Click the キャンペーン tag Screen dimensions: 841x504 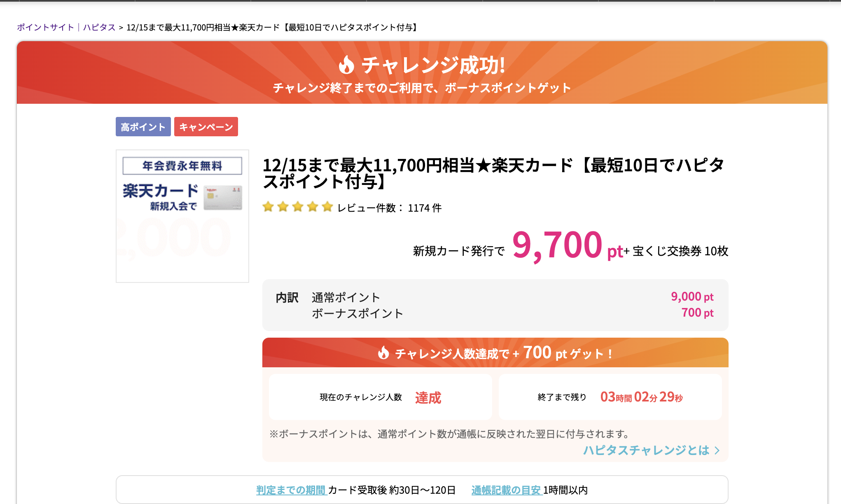pyautogui.click(x=206, y=127)
